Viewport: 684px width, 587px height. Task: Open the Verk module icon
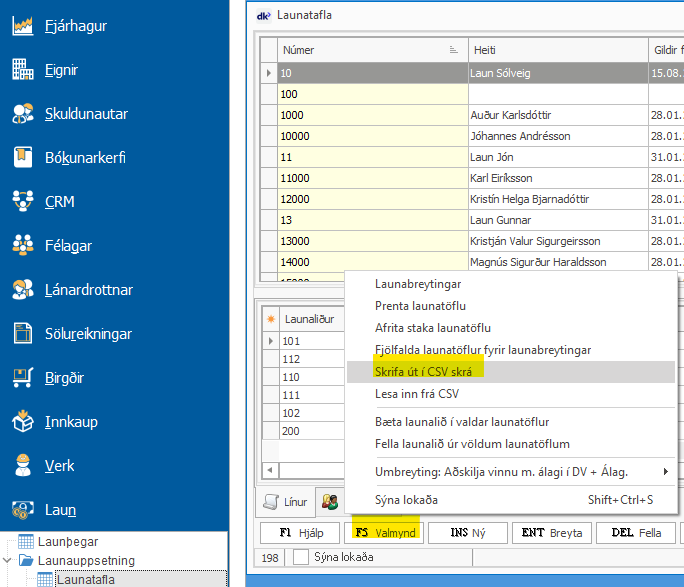click(x=23, y=466)
